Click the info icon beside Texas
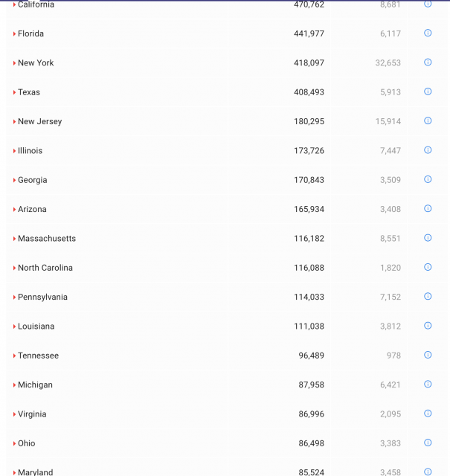The height and width of the screenshot is (476, 450). click(428, 91)
